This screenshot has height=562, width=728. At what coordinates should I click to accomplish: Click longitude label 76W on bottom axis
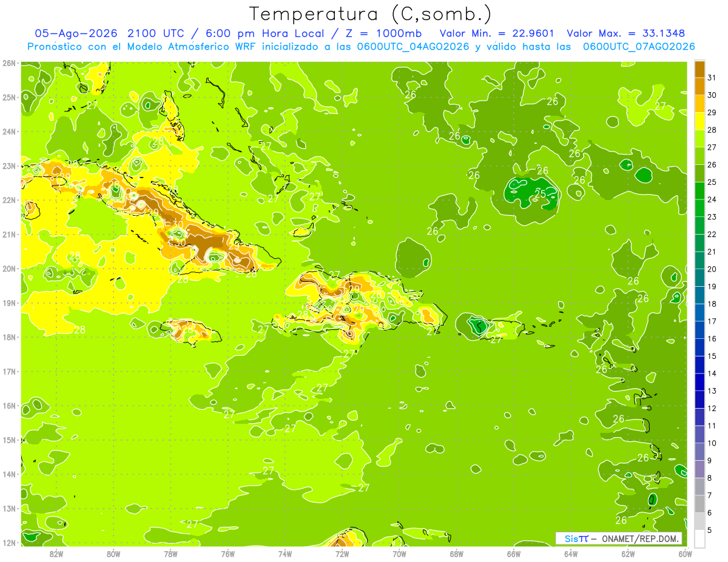tap(228, 554)
